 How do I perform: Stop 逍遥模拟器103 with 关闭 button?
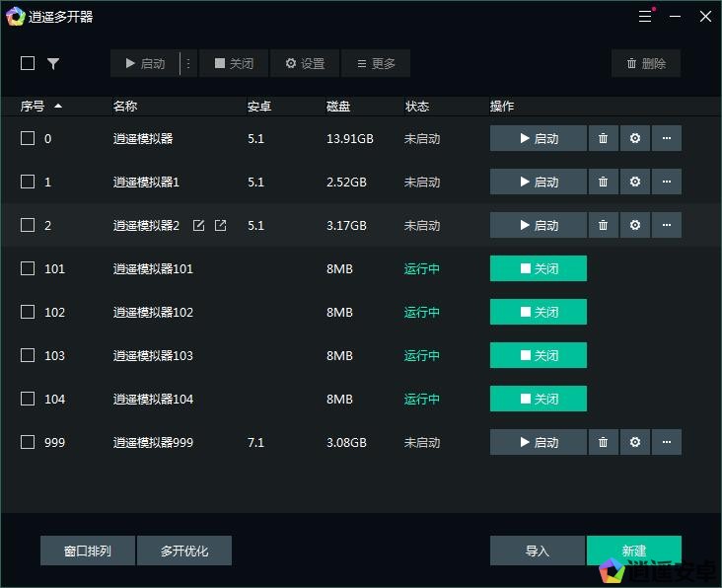[539, 355]
